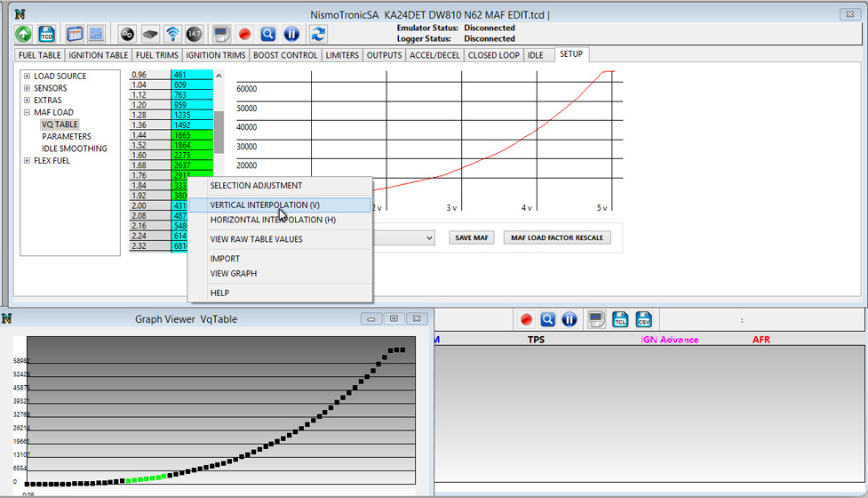This screenshot has height=498, width=868.
Task: Click the 14.7 AFR gauge icon
Action: (x=194, y=35)
